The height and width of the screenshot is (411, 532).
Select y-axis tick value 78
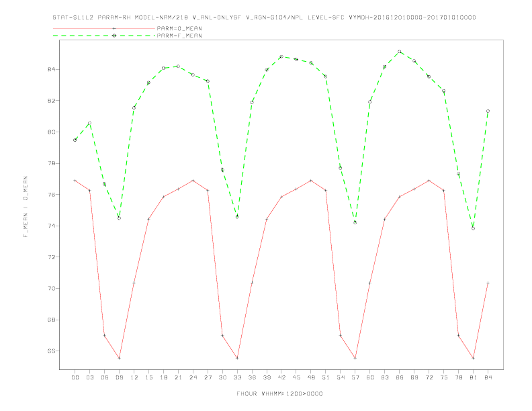tap(51, 163)
